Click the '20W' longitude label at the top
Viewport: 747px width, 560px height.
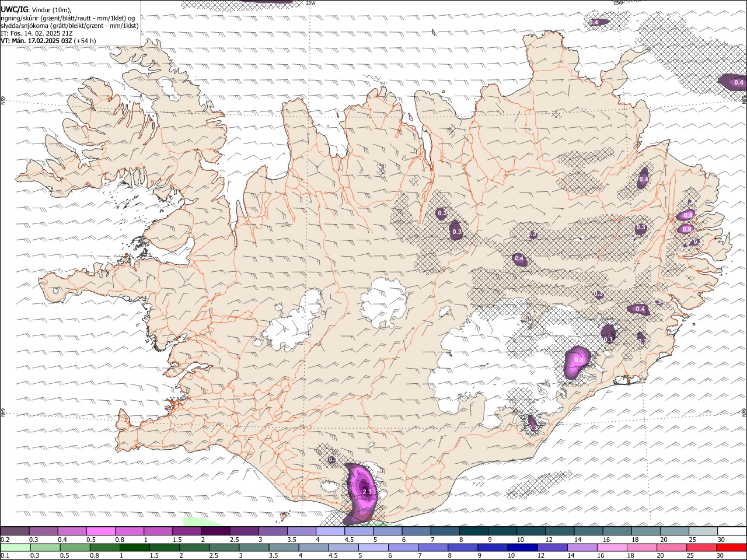click(x=311, y=3)
